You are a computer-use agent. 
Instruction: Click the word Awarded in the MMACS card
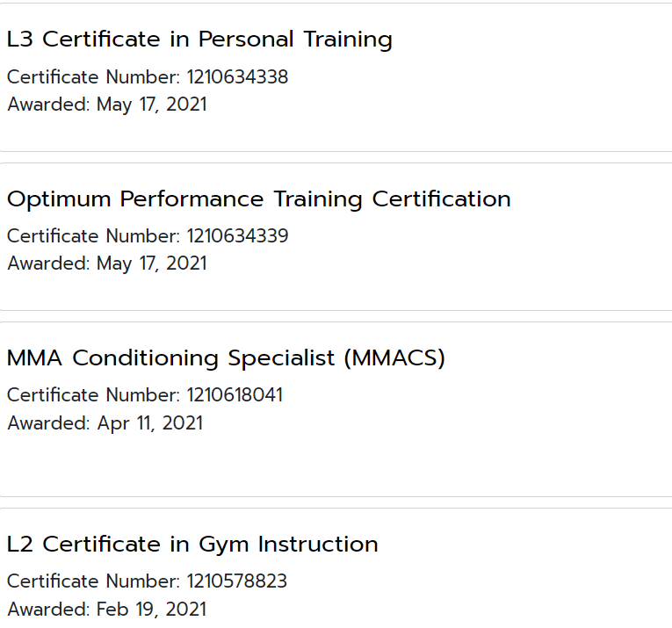(47, 423)
